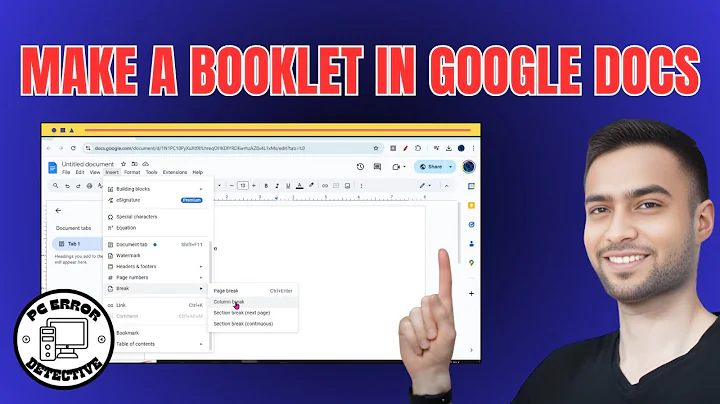This screenshot has height=404, width=720.
Task: Bookmark this page in the address bar
Action: 376,148
